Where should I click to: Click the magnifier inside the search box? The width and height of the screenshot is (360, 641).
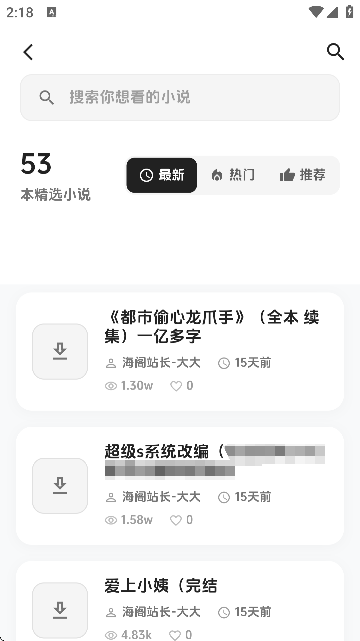pyautogui.click(x=47, y=98)
